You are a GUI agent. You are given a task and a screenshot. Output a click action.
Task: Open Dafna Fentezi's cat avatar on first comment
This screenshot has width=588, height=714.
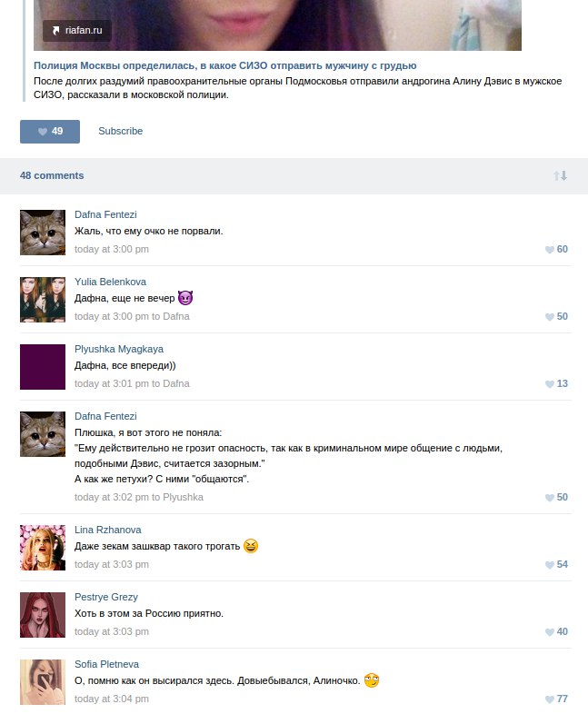click(x=43, y=233)
